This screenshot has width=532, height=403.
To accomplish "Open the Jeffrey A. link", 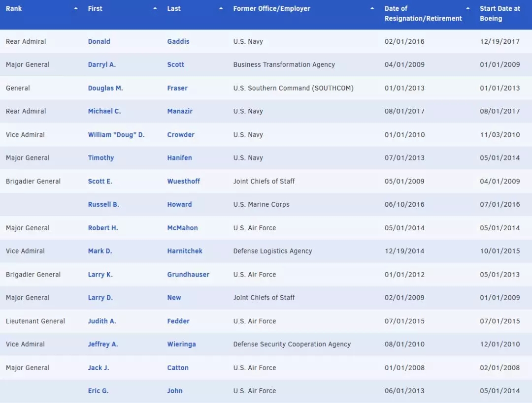I will 103,344.
